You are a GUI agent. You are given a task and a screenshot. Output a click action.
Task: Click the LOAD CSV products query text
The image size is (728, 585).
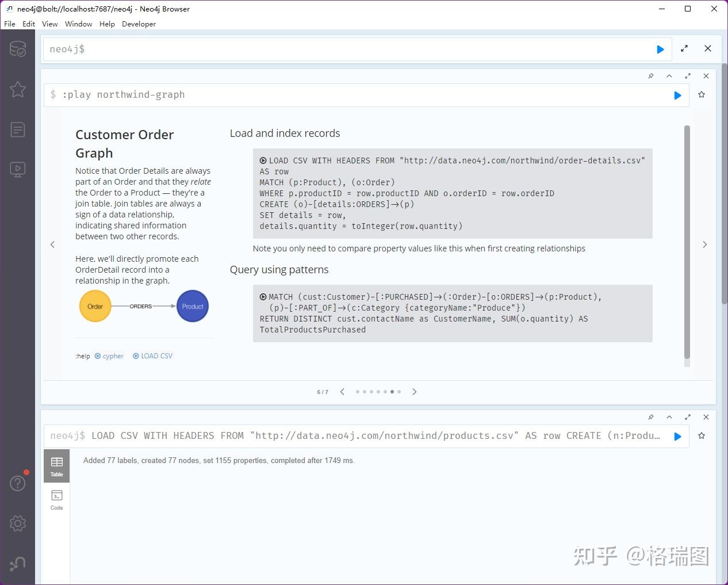point(376,436)
